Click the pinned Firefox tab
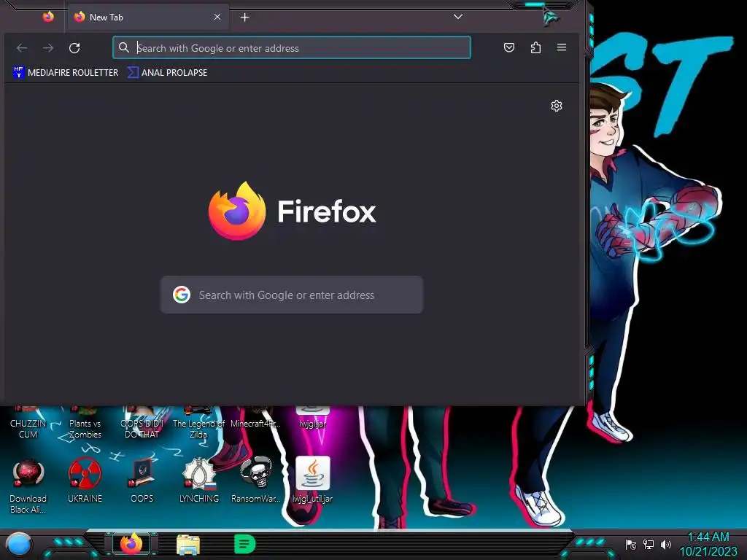This screenshot has width=747, height=560. click(x=48, y=17)
